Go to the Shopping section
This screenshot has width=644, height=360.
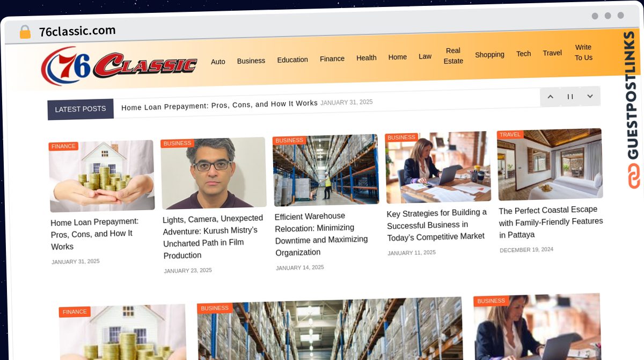489,54
